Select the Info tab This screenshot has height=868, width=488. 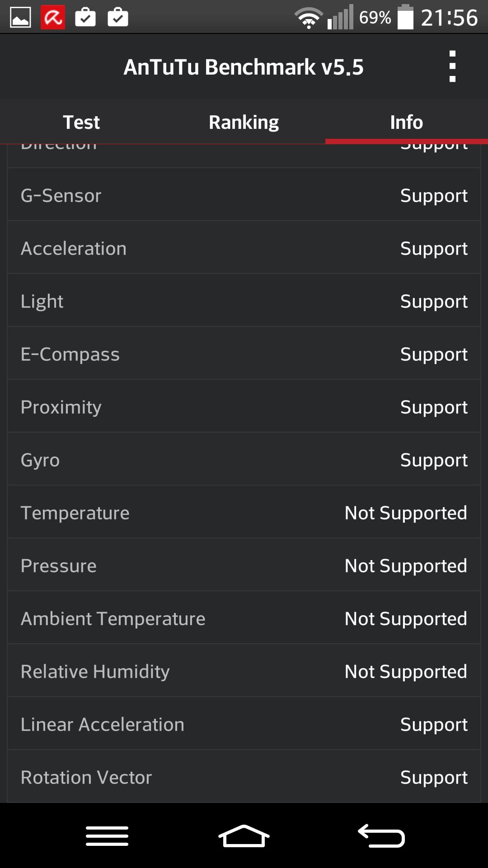(407, 122)
